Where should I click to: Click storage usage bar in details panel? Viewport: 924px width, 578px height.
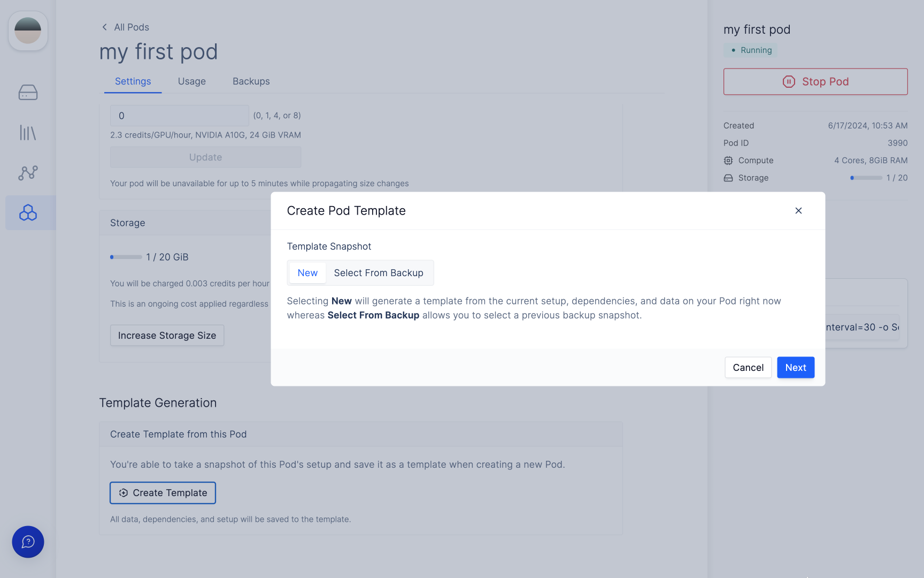pos(866,178)
